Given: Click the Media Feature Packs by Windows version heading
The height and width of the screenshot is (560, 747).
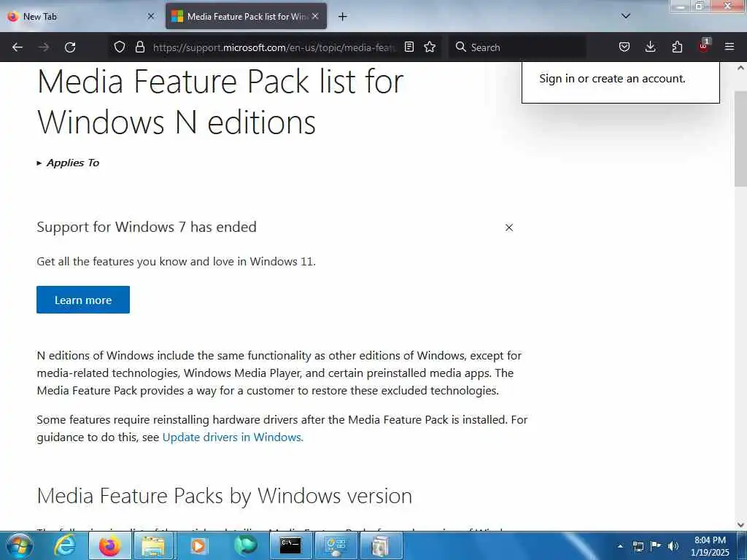Looking at the screenshot, I should tap(225, 496).
